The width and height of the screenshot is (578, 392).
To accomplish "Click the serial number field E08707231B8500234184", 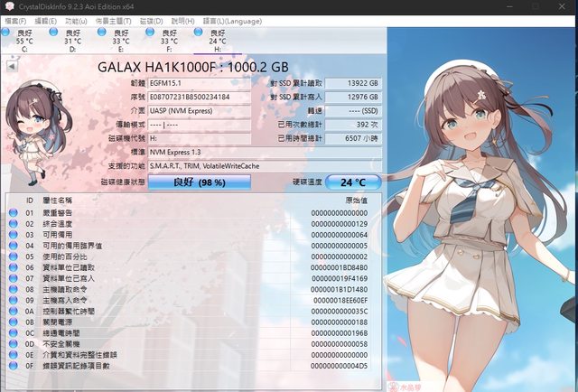I will tap(200, 97).
